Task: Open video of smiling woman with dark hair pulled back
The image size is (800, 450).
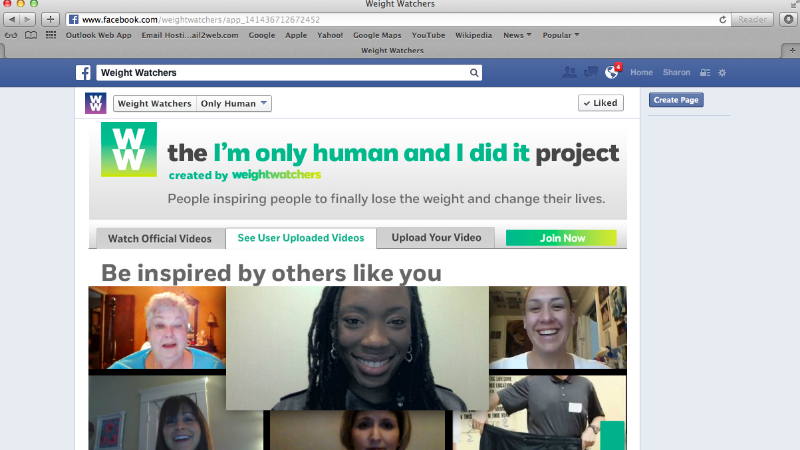Action: tap(558, 328)
